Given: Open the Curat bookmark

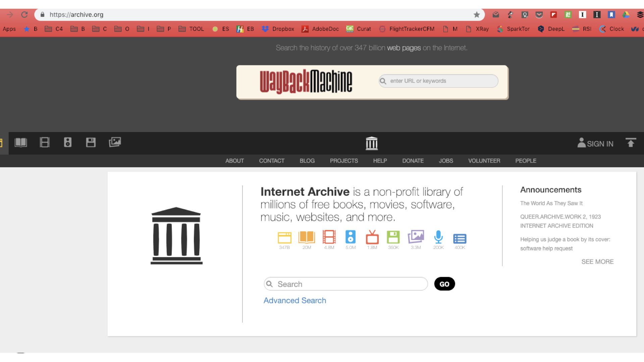Looking at the screenshot, I should point(359,29).
